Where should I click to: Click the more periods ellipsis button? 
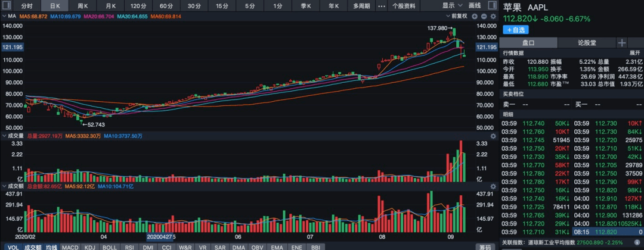(x=382, y=5)
